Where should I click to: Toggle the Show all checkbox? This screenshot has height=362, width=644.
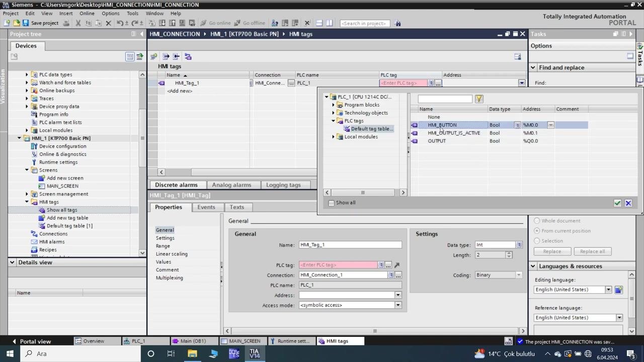[x=331, y=203]
